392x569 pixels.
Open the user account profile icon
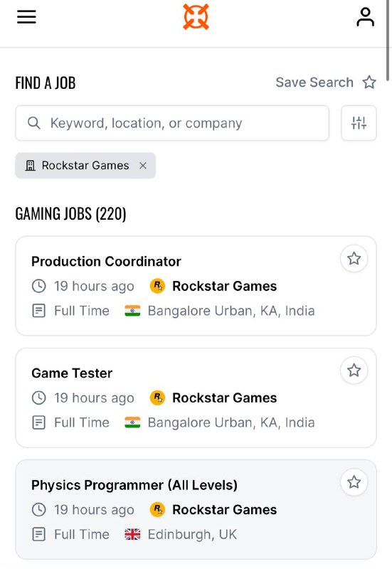365,16
